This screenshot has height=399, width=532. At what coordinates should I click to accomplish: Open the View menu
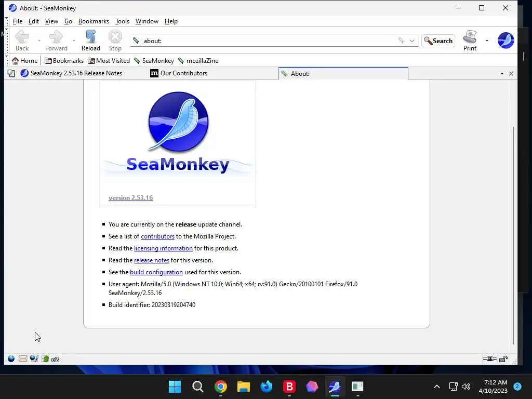pos(51,21)
